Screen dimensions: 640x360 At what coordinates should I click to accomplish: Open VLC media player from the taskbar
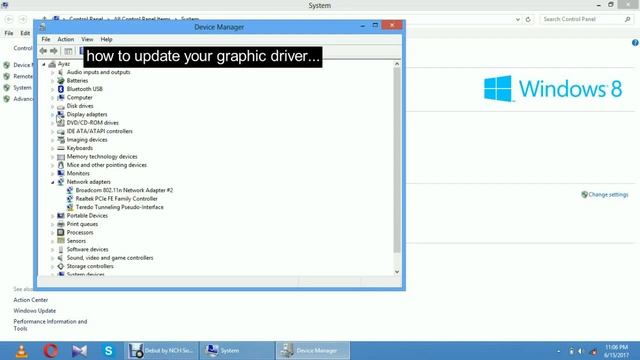(x=22, y=351)
